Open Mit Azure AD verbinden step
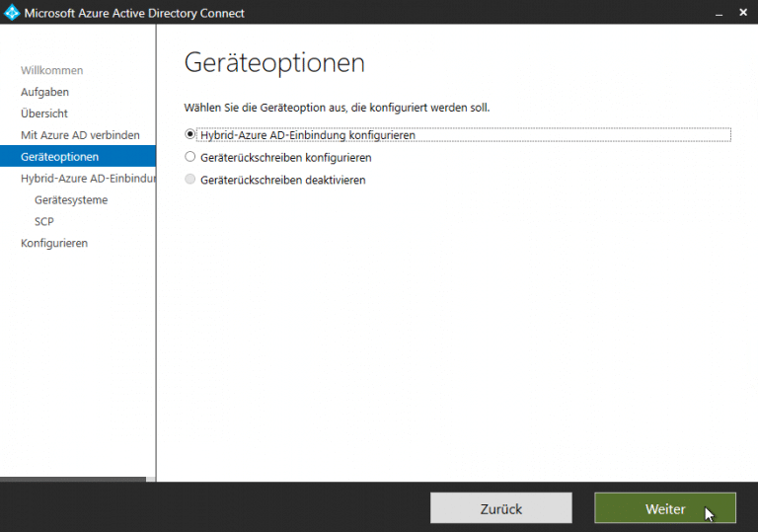 coord(80,134)
